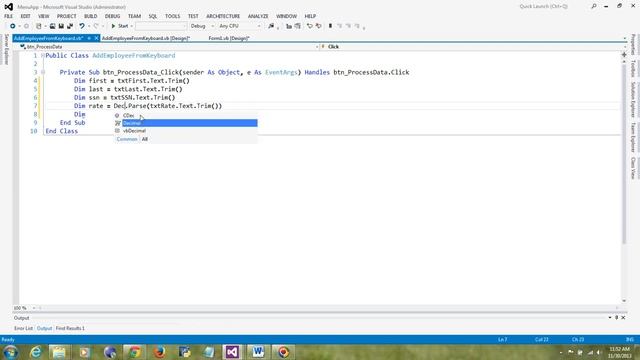Collapse the class outline on line 1
Screen dimensions: 640x360
(42, 56)
